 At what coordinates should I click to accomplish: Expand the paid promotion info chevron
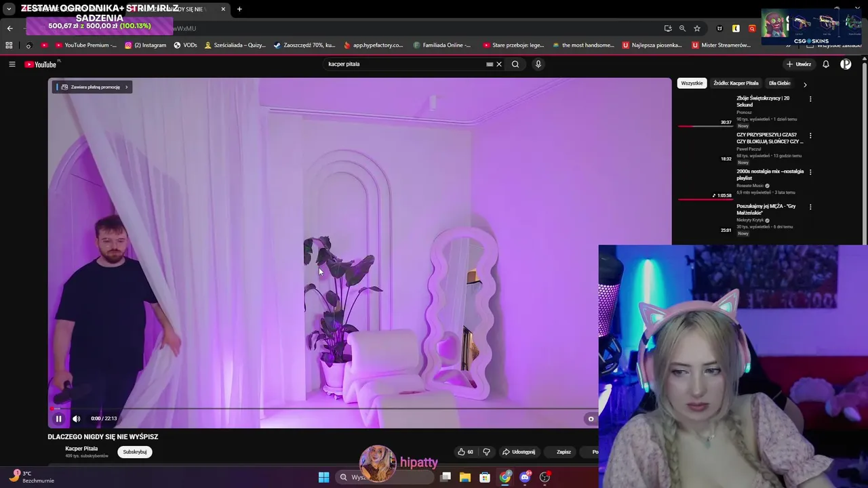126,87
